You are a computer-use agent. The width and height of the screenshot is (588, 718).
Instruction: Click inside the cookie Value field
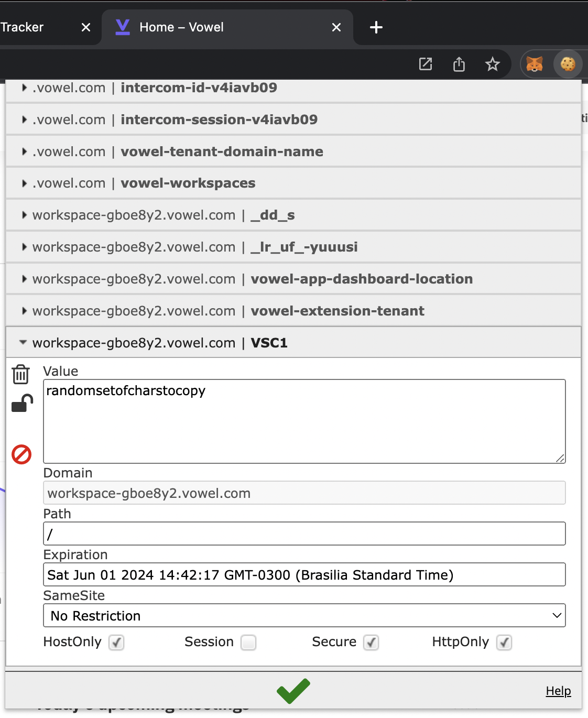coord(304,419)
